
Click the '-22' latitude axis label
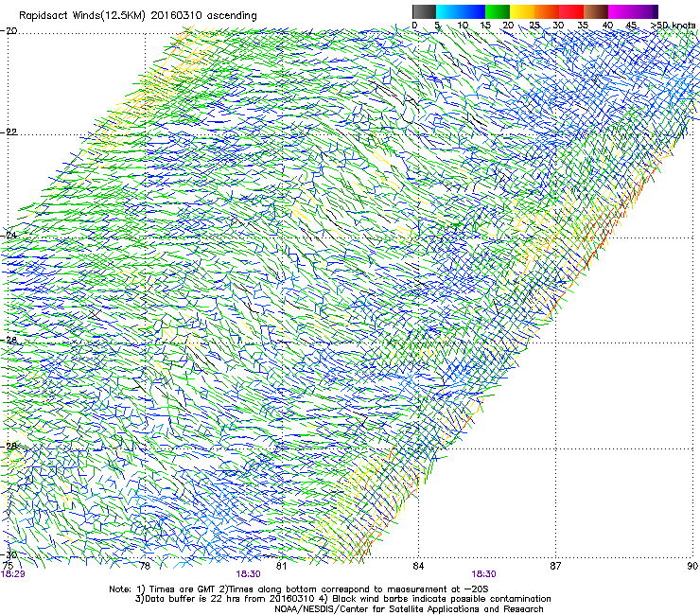pyautogui.click(x=9, y=132)
